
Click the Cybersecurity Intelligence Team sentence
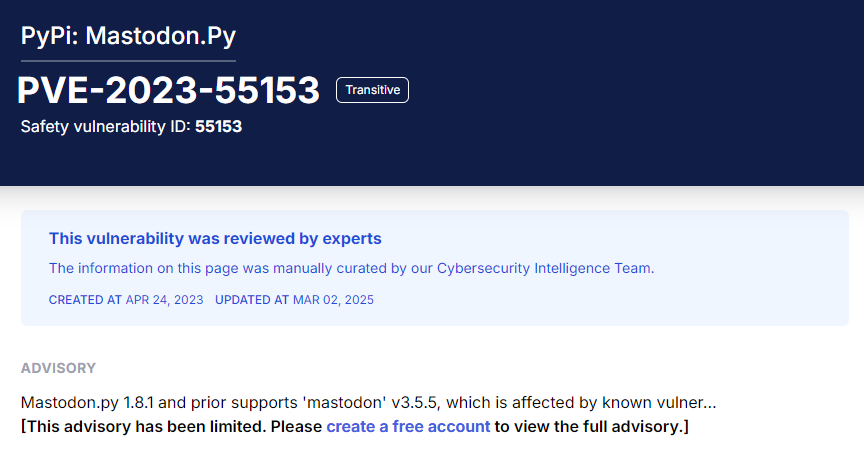tap(351, 268)
